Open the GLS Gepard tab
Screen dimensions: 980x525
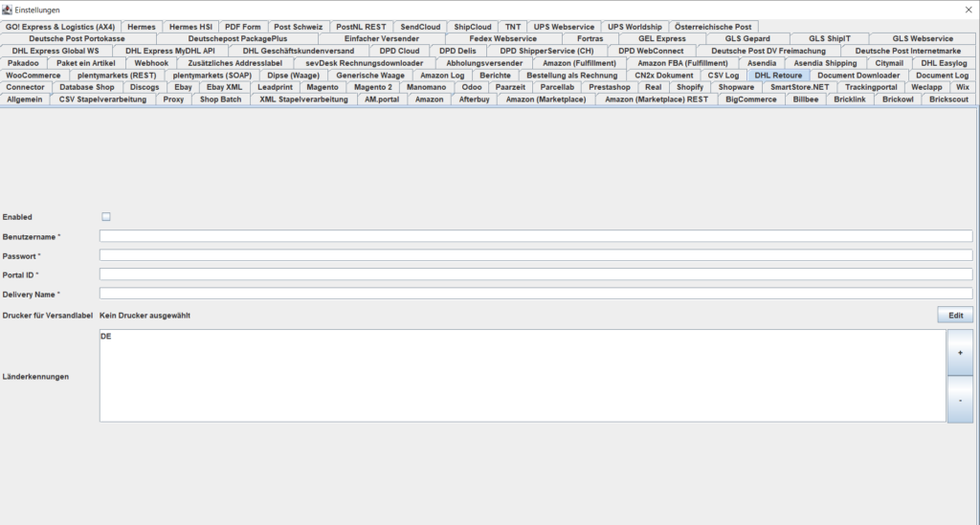[747, 38]
